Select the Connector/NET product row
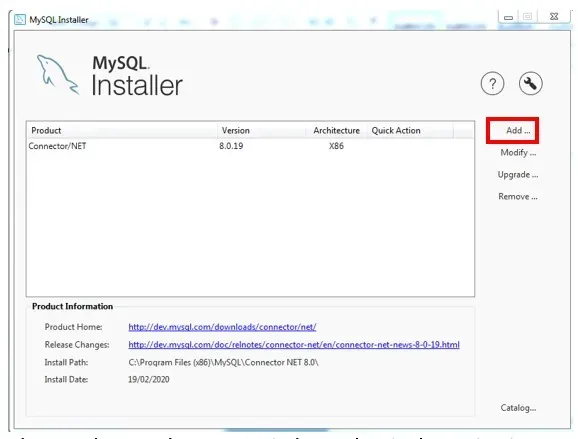578x439 pixels. [x=250, y=146]
